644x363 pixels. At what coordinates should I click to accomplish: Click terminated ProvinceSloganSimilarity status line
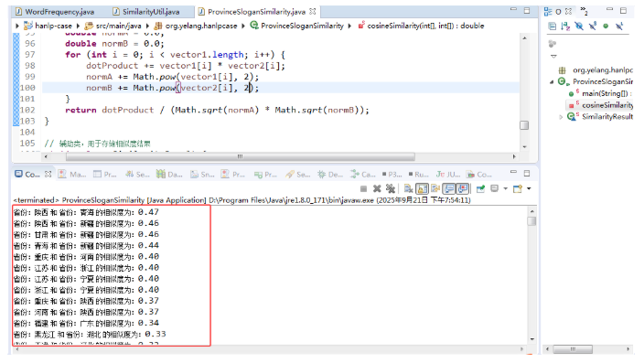[x=241, y=200]
